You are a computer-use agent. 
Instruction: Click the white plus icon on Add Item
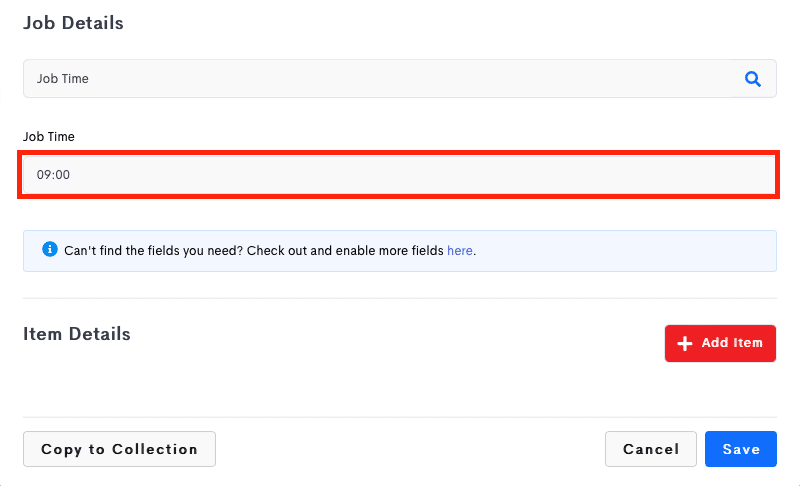click(685, 343)
